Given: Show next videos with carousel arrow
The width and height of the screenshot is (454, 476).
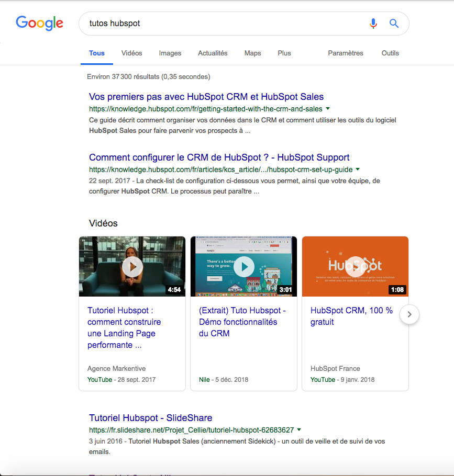Looking at the screenshot, I should pos(409,314).
